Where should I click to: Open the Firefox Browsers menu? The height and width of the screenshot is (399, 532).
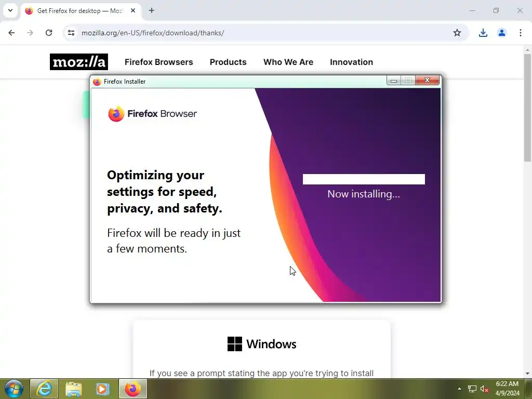(x=159, y=62)
